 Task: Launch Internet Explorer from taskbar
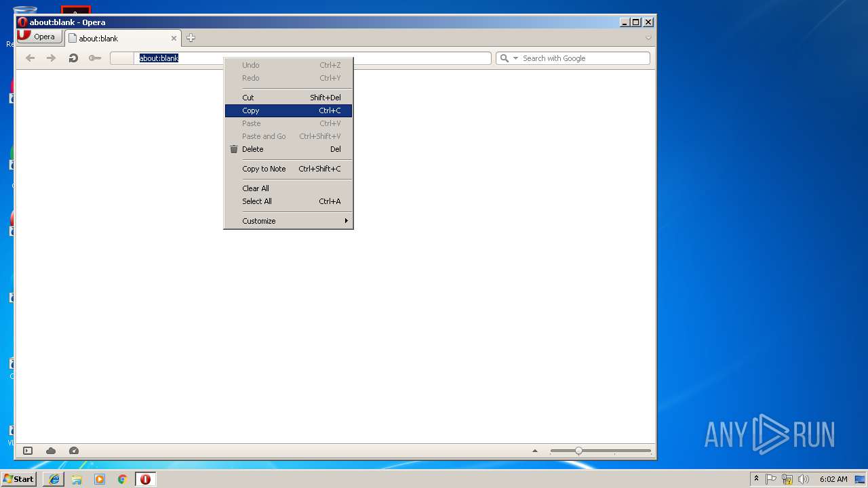tap(54, 479)
